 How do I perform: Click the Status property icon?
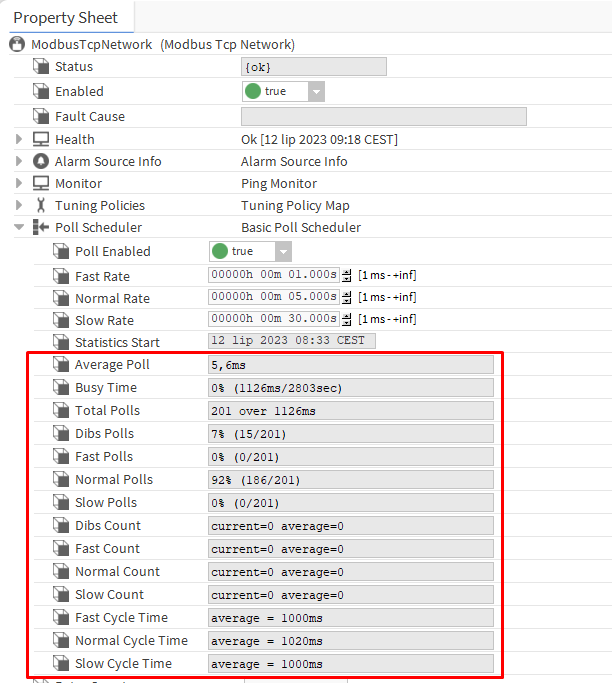(41, 67)
